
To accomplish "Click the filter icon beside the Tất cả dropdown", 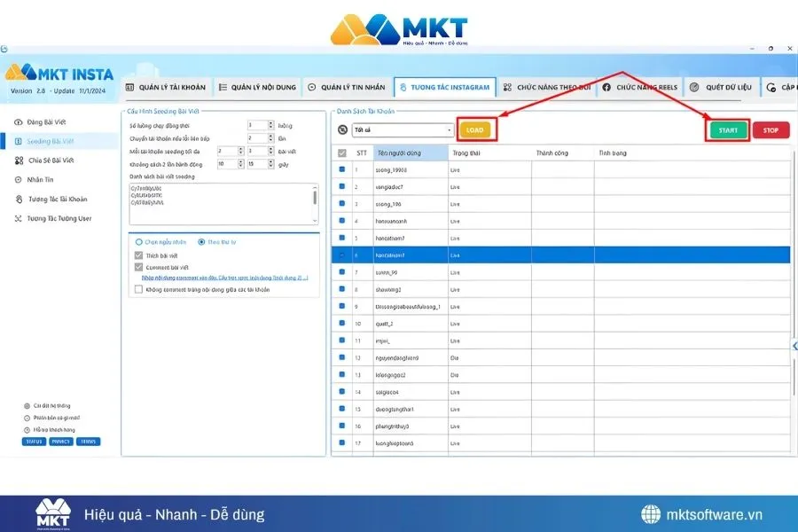I will click(342, 129).
